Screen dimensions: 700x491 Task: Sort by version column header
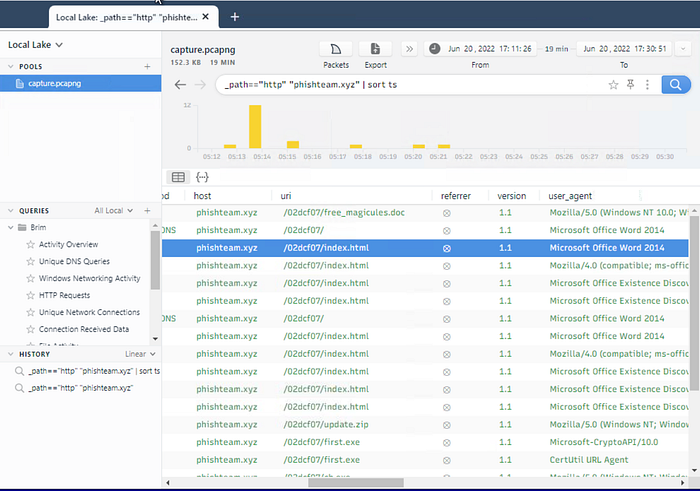[512, 196]
